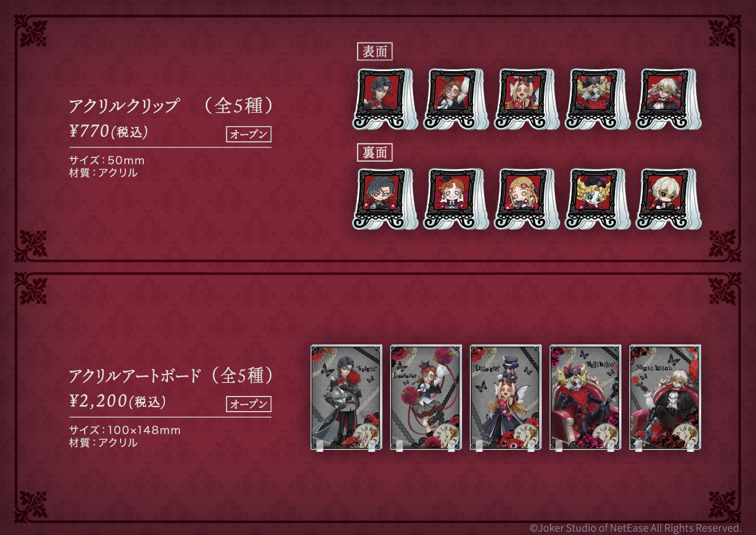Choose the middle front-side acrylic clip
756x535 pixels.
coord(527,99)
